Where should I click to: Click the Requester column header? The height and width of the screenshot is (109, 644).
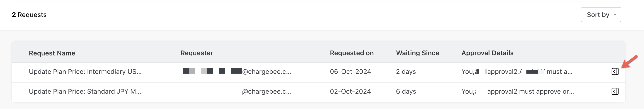click(x=197, y=53)
